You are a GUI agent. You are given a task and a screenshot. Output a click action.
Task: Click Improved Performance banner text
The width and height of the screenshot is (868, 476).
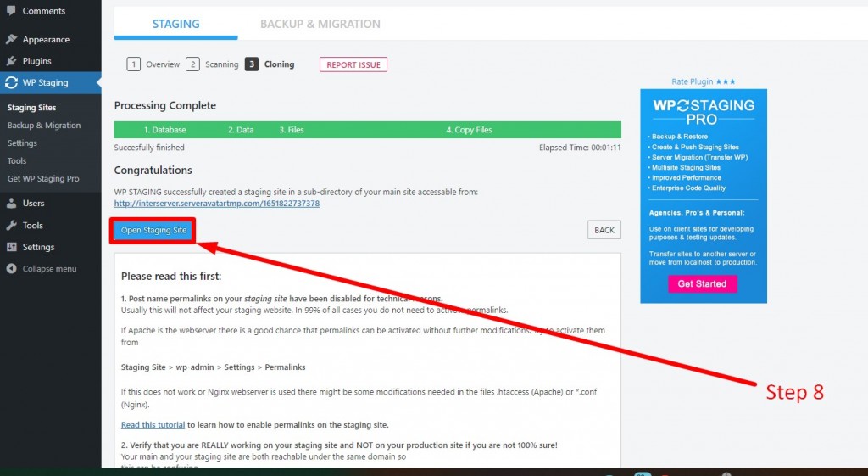coord(686,178)
